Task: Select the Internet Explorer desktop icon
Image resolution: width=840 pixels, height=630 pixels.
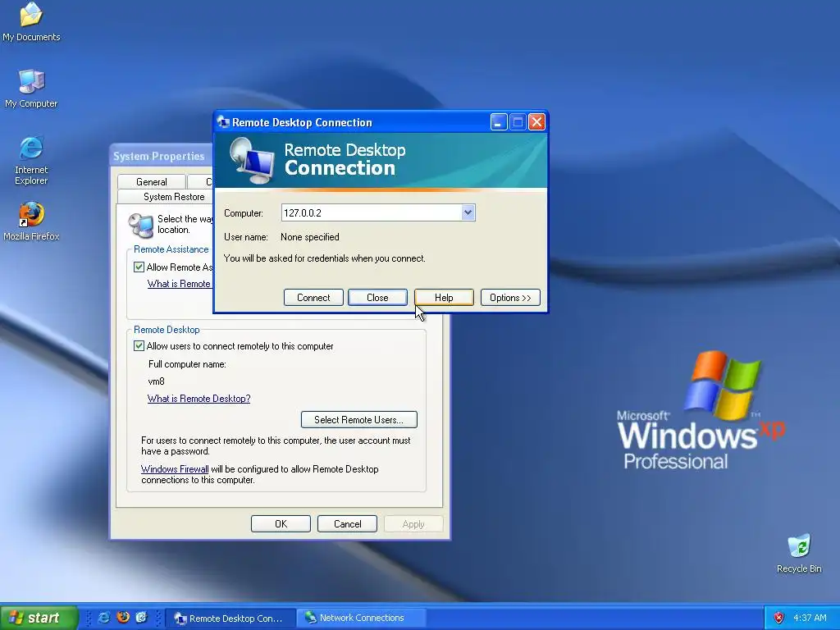Action: [x=31, y=161]
